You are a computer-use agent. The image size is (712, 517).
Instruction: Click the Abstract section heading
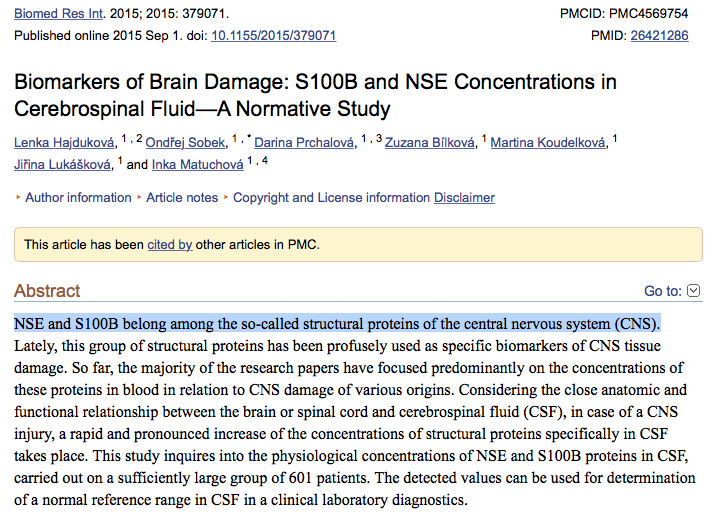tap(47, 291)
